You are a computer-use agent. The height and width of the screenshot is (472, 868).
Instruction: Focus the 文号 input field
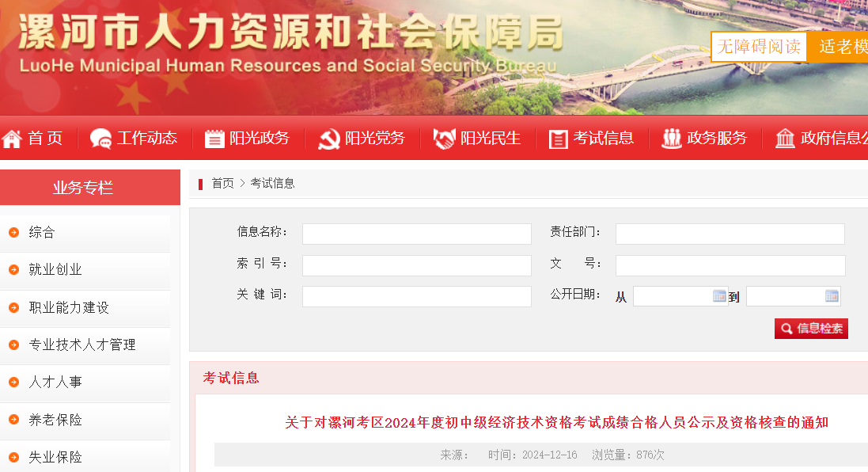coord(730,265)
